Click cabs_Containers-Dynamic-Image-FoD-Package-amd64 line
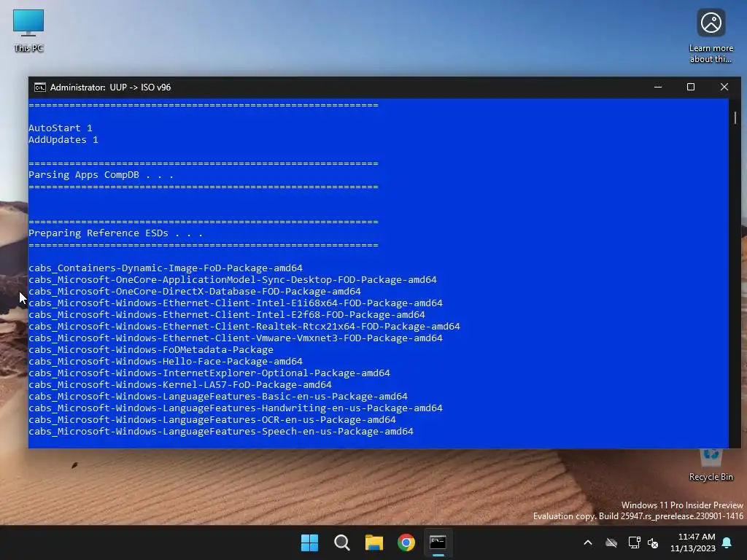Image resolution: width=747 pixels, height=560 pixels. click(x=166, y=268)
